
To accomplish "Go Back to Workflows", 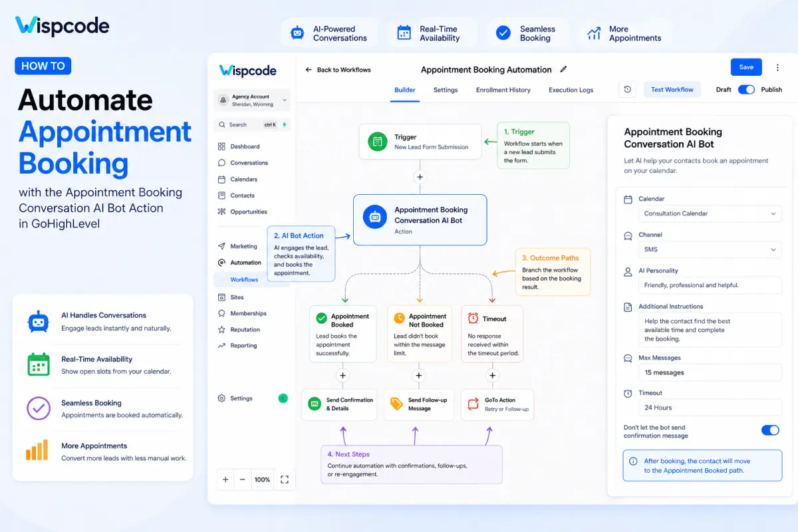I will click(338, 70).
